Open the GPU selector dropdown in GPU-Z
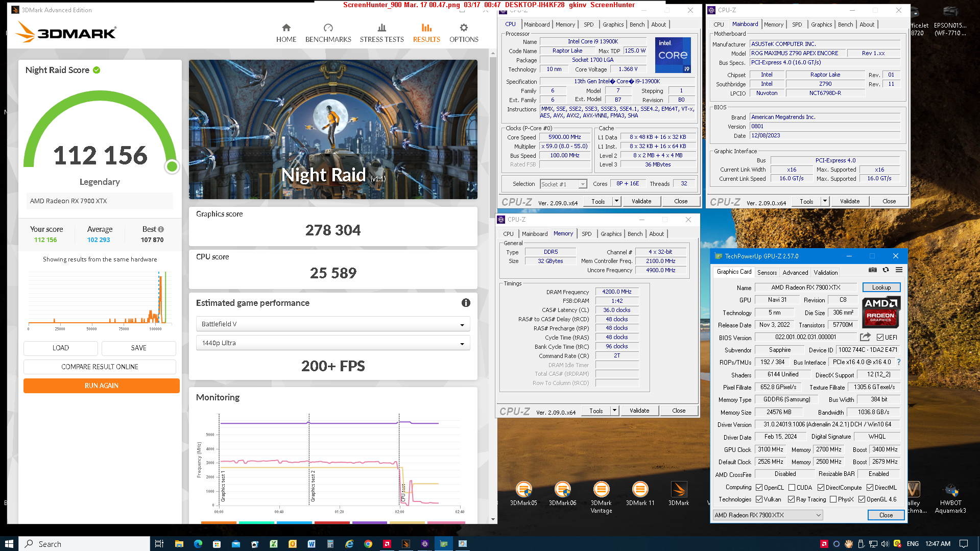The height and width of the screenshot is (551, 980). (x=768, y=515)
